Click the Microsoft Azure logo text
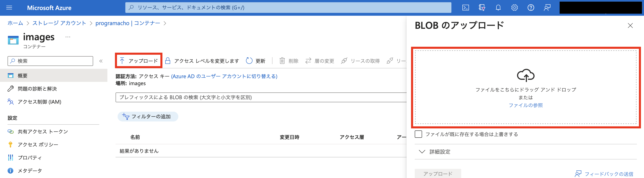This screenshot has height=178, width=644. pos(49,8)
